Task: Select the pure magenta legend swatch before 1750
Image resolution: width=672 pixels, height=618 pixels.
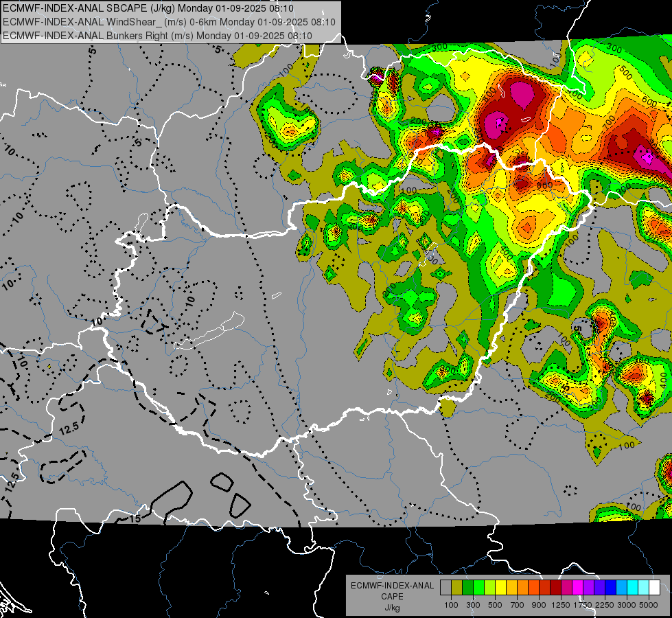Action: [x=578, y=588]
